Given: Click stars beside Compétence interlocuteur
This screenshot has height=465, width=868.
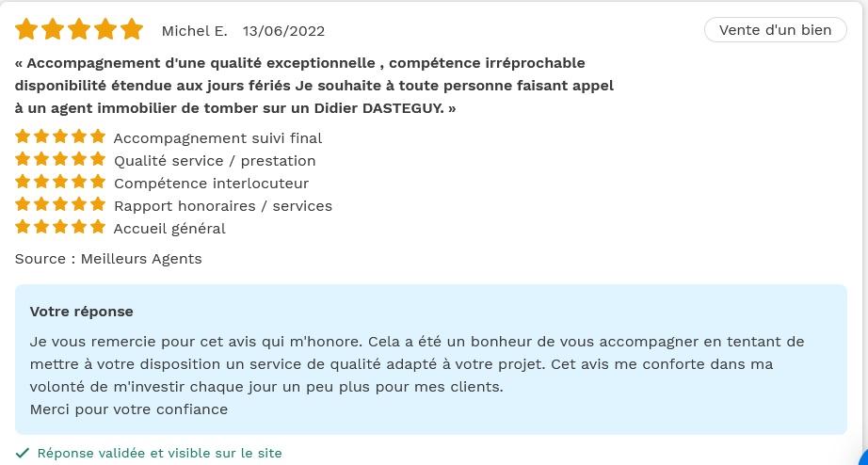Looking at the screenshot, I should click(60, 182).
